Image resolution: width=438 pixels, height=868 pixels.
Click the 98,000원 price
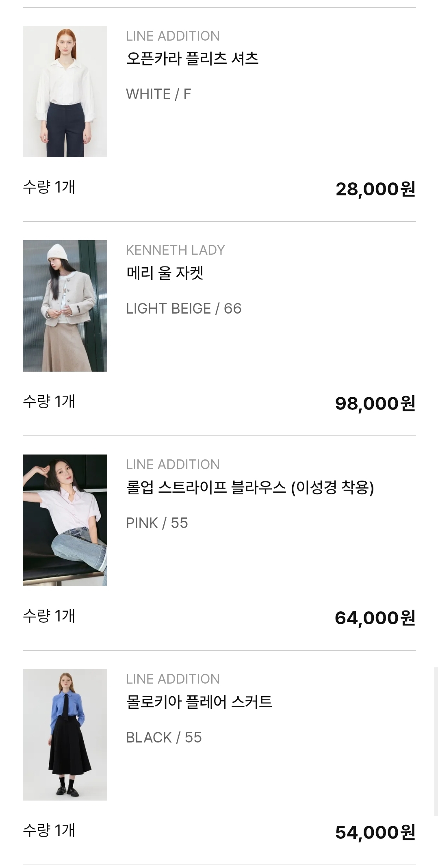point(375,404)
